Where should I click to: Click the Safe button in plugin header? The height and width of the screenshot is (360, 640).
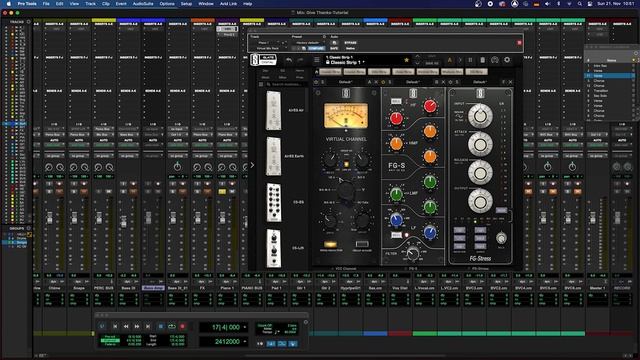(x=334, y=48)
